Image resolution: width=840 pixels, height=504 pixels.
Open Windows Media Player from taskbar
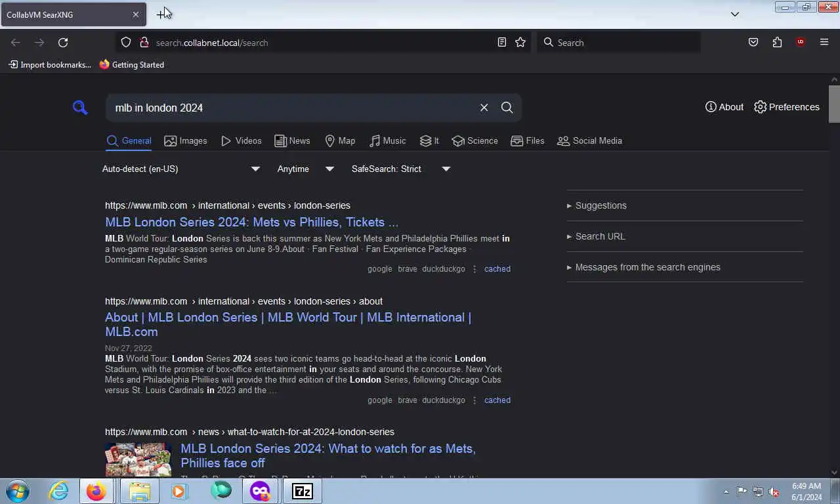point(179,491)
